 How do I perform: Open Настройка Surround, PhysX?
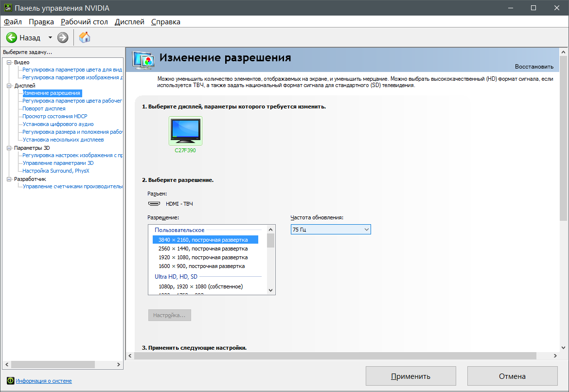point(56,171)
